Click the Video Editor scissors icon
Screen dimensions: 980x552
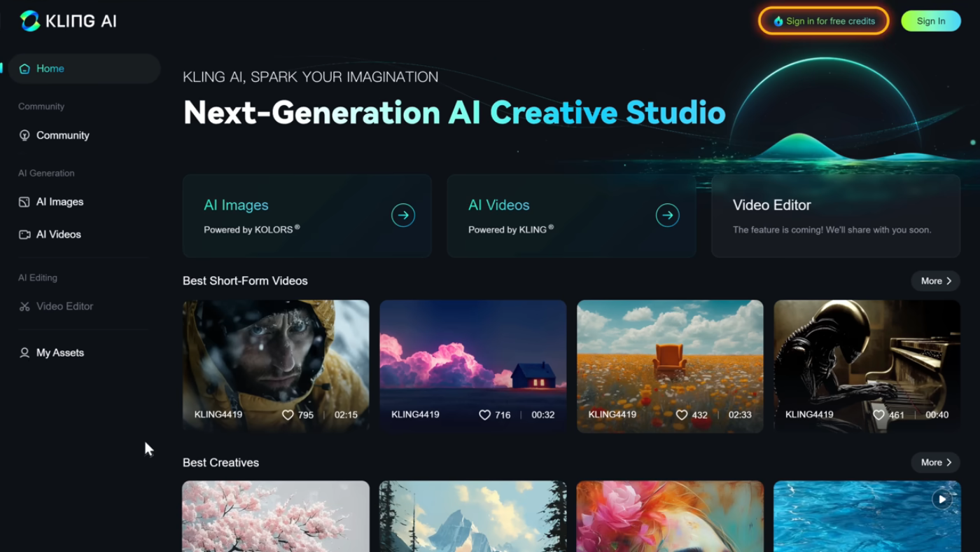24,306
